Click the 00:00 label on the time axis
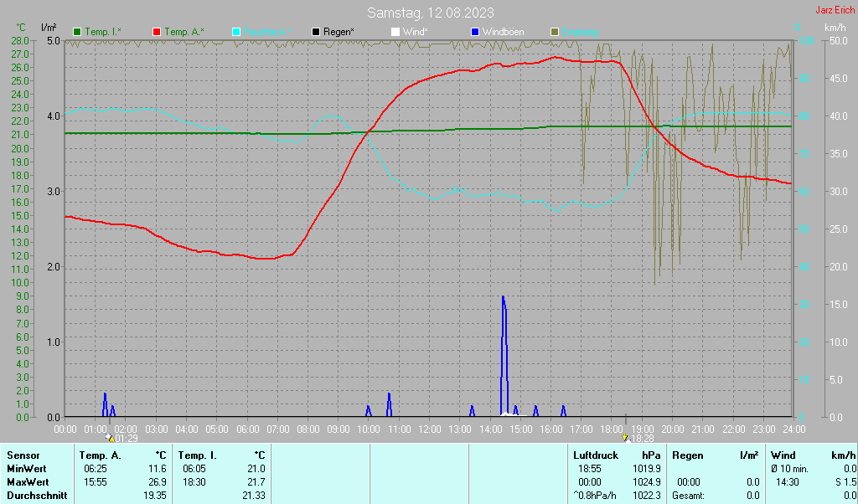 pos(65,429)
